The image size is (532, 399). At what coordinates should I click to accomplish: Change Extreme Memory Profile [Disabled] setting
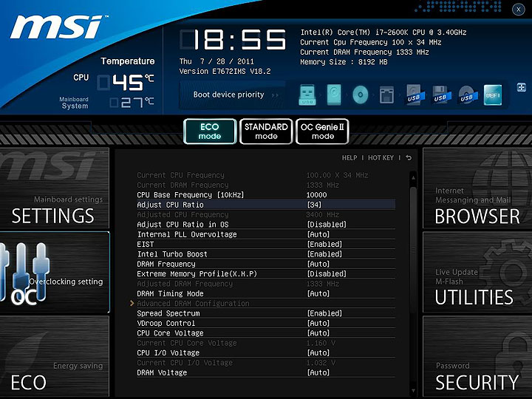327,274
